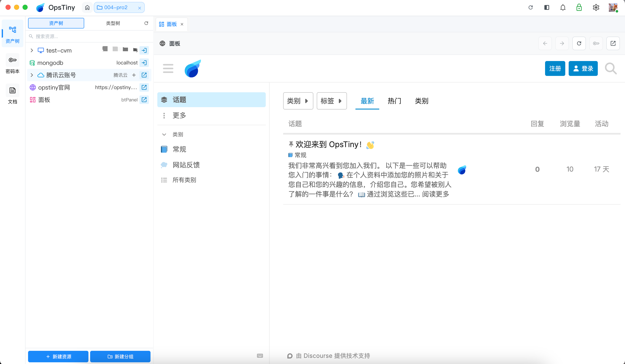The width and height of the screenshot is (625, 364).
Task: Click 阅读更多 on the welcome topic
Action: coord(436,194)
